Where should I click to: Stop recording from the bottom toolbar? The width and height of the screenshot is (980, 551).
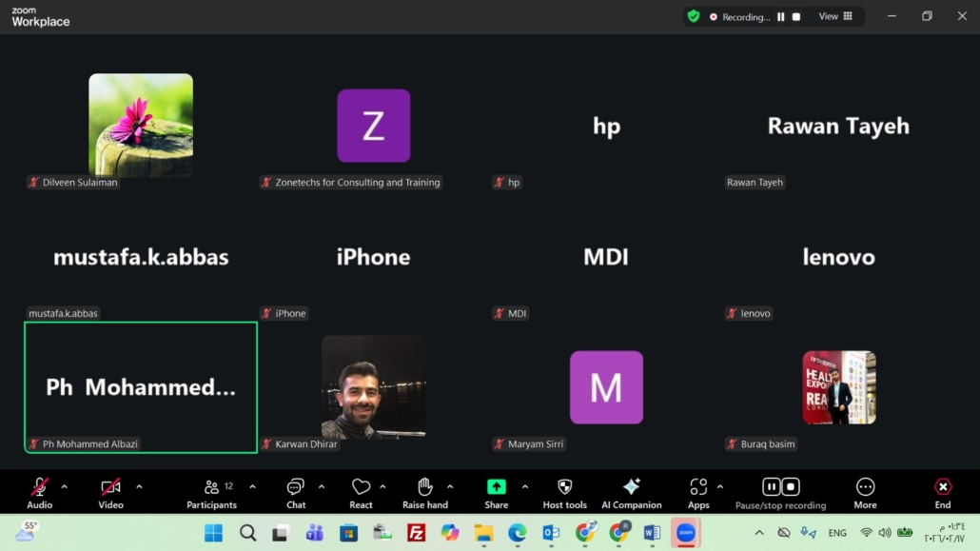point(791,486)
